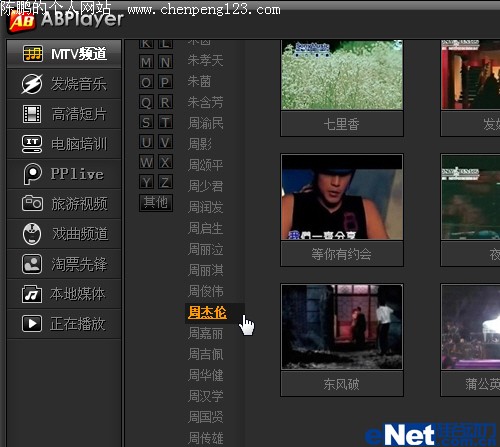Image resolution: width=500 pixels, height=447 pixels.
Task: Select artist 朱孝天
Action: pyautogui.click(x=205, y=60)
